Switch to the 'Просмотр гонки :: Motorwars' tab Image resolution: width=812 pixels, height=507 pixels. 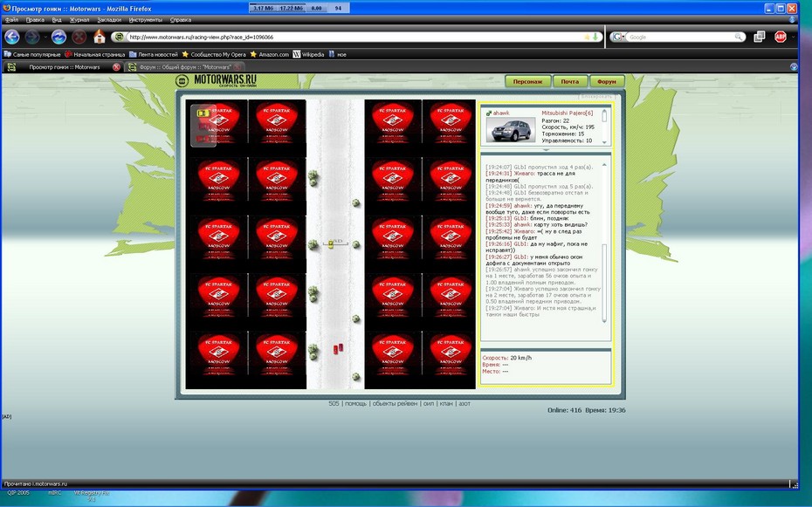point(63,67)
